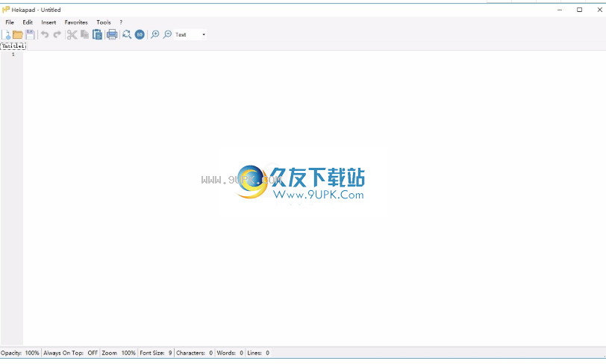Open the Insert menu
Image resolution: width=606 pixels, height=364 pixels.
pos(49,22)
